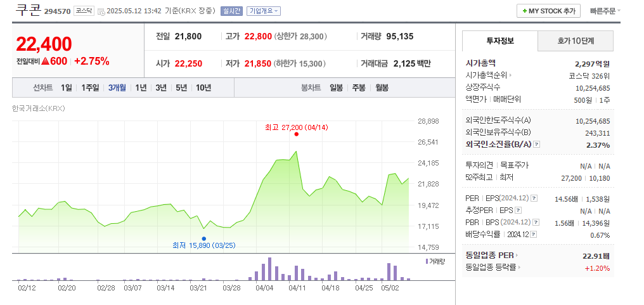Click the 한국거래소(KRX) chart label
Screen dimensions: 644x305
[39, 108]
